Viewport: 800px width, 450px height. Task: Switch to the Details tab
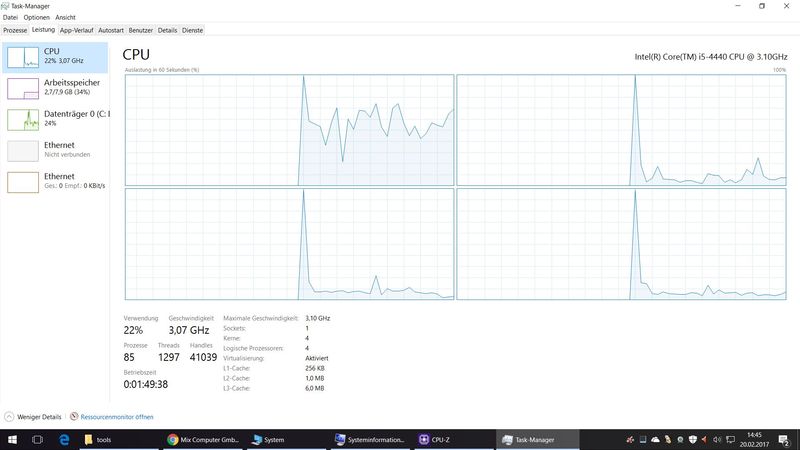tap(167, 31)
